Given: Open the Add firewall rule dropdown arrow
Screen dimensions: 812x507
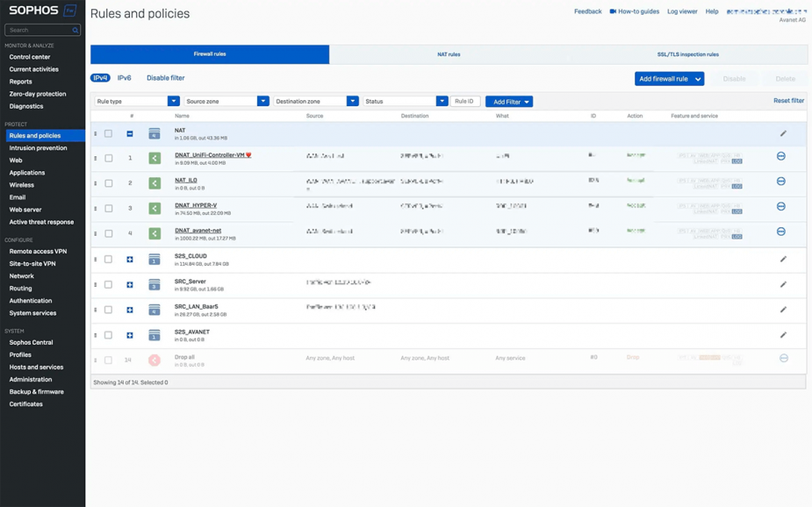Looking at the screenshot, I should pyautogui.click(x=698, y=79).
